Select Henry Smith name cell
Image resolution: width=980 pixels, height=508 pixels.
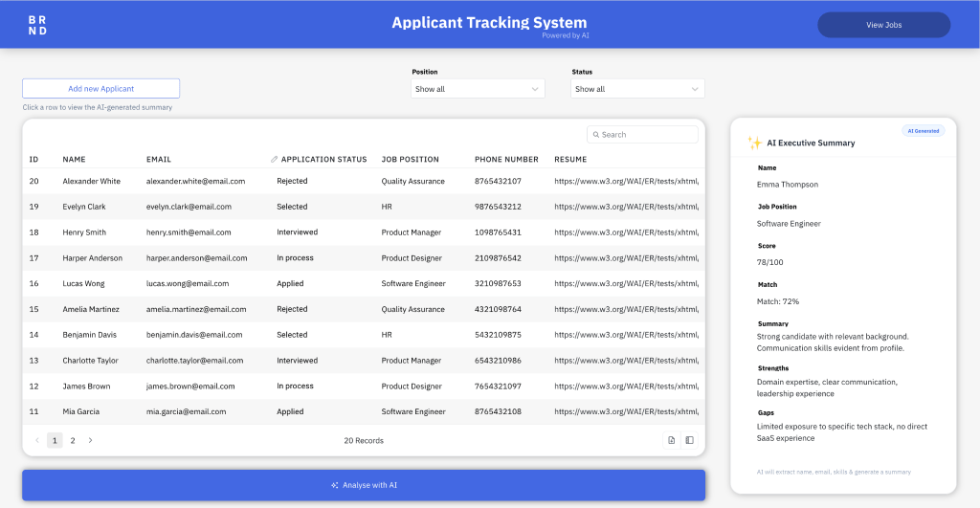click(x=84, y=232)
